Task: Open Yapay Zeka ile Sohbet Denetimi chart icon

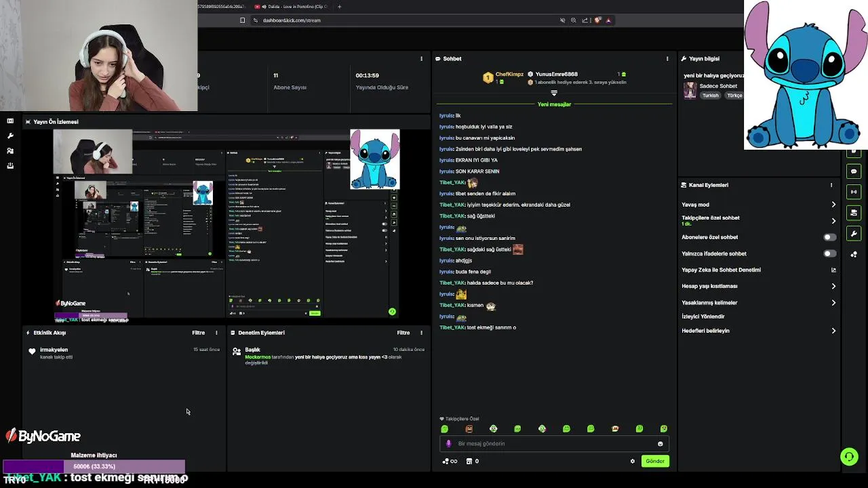Action: tap(833, 270)
